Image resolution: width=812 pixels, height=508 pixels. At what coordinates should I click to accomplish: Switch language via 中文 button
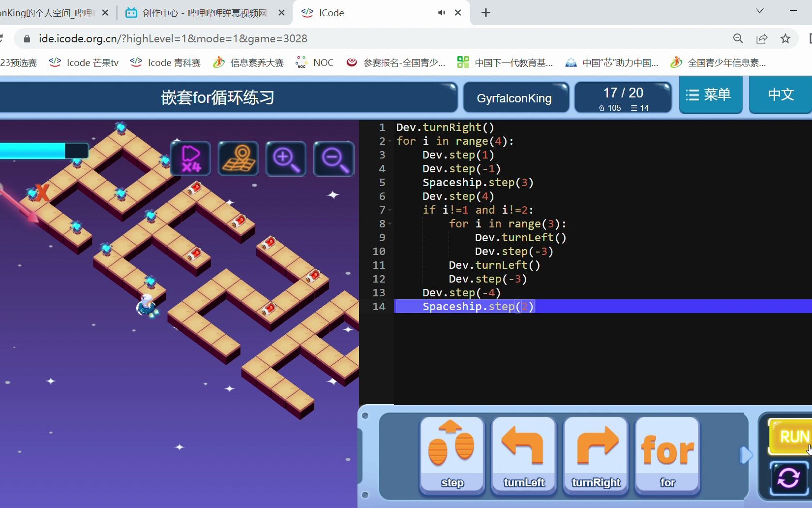(781, 95)
